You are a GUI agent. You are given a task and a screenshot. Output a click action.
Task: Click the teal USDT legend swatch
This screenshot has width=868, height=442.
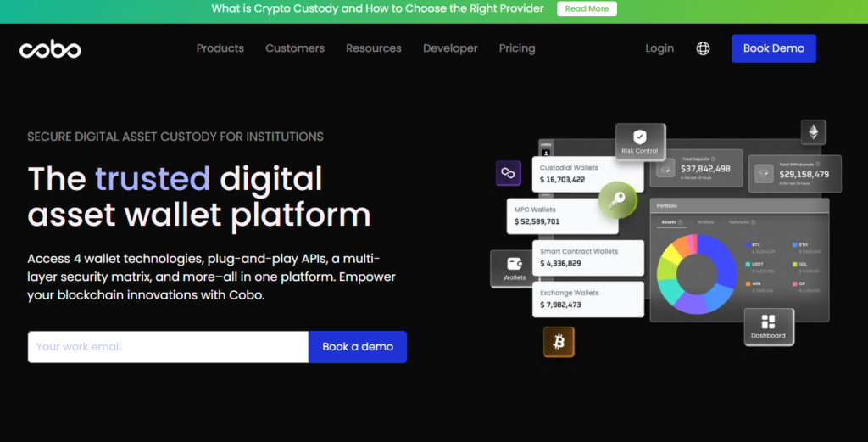click(748, 264)
